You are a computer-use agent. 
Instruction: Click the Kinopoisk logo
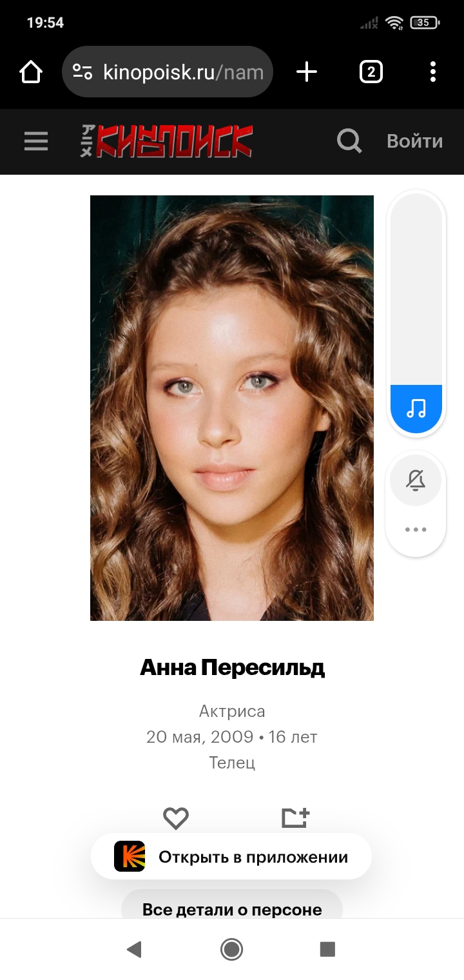[x=166, y=141]
